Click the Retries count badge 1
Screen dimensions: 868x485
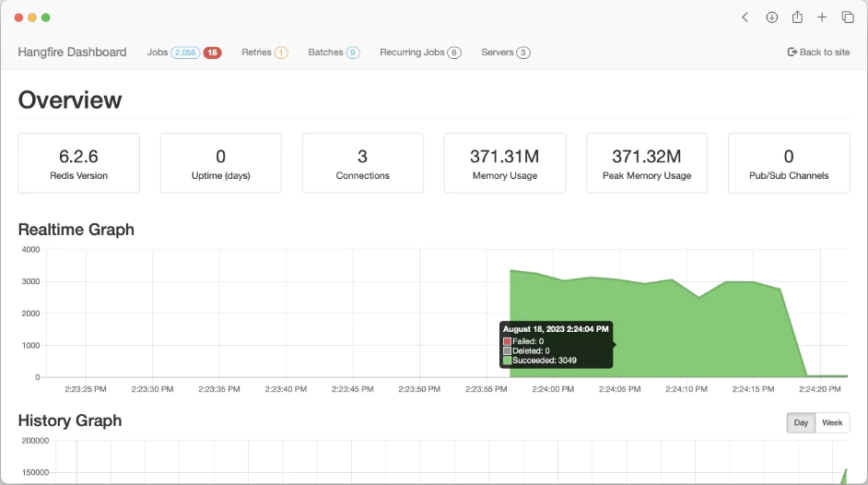click(x=281, y=53)
